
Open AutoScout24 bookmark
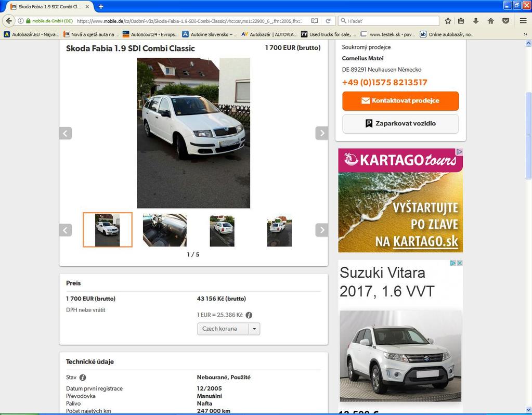[150, 34]
